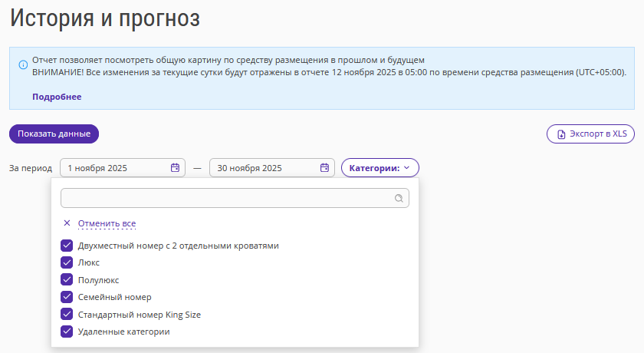Open the end date calendar icon
The height and width of the screenshot is (353, 644).
point(324,167)
